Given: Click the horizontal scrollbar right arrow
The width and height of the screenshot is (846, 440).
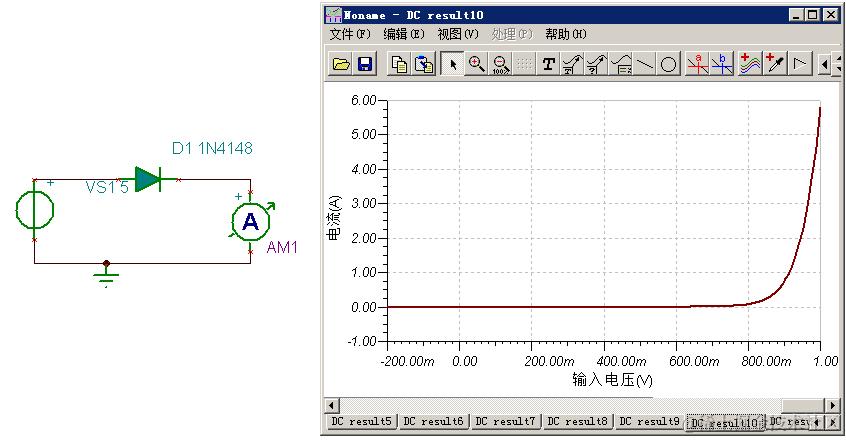Looking at the screenshot, I should coord(833,405).
